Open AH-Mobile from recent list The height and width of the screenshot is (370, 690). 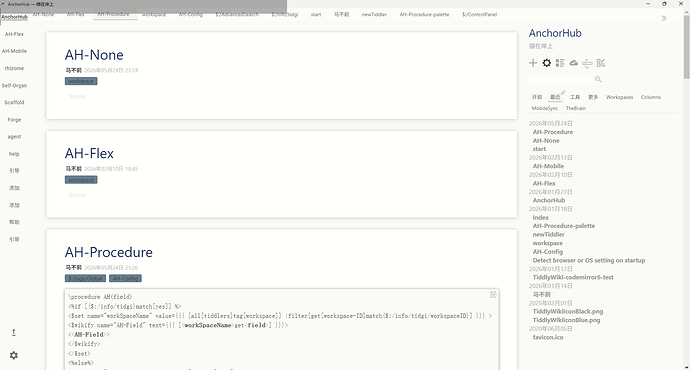(548, 166)
